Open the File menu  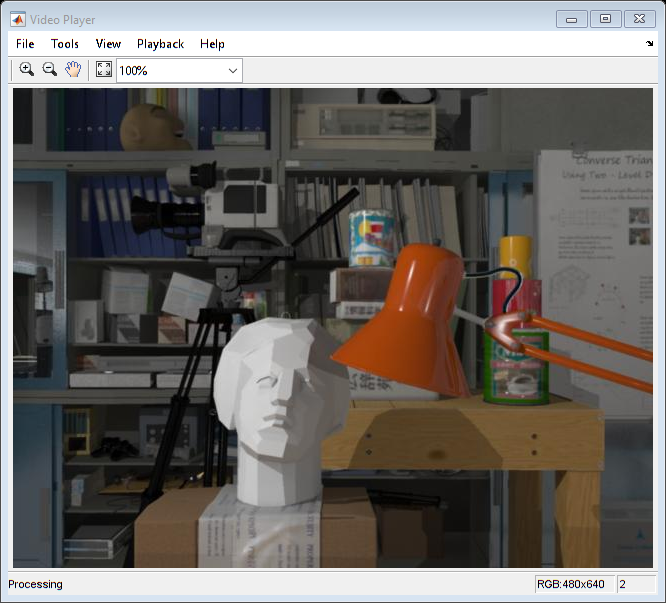point(25,44)
